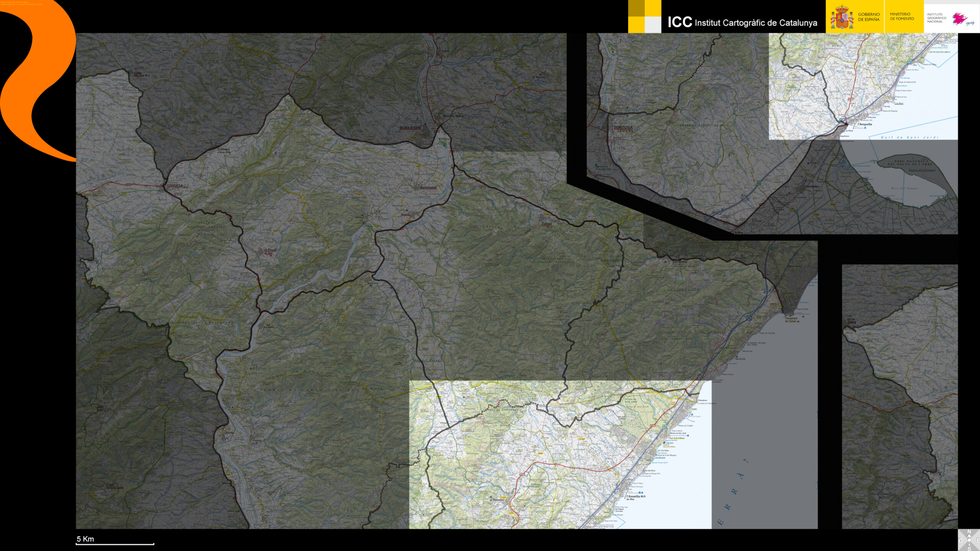The height and width of the screenshot is (551, 980).
Task: Click the Gandesa town label on map
Action: pyautogui.click(x=175, y=186)
